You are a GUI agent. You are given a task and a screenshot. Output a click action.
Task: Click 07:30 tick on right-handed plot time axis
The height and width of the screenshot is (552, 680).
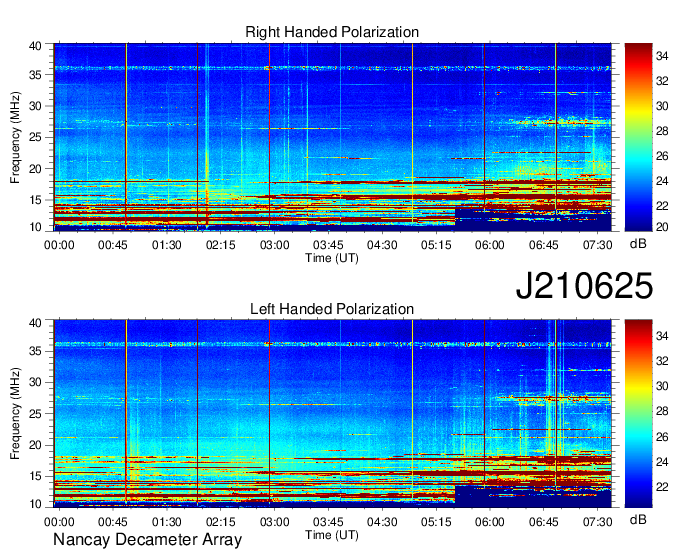(597, 245)
